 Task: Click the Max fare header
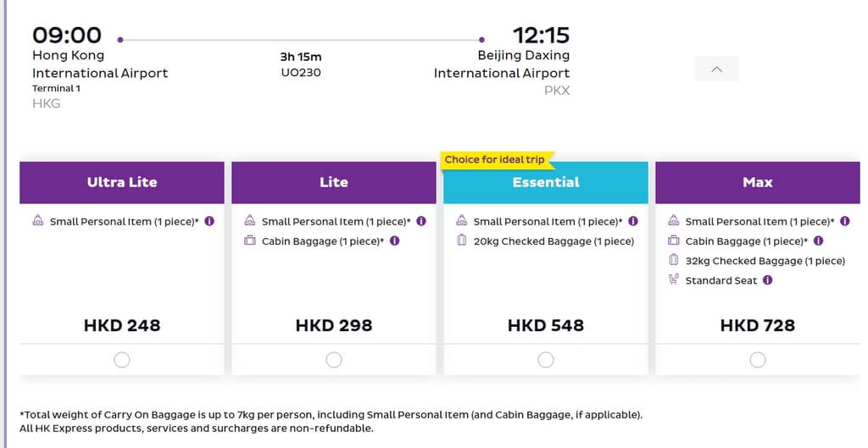(758, 183)
